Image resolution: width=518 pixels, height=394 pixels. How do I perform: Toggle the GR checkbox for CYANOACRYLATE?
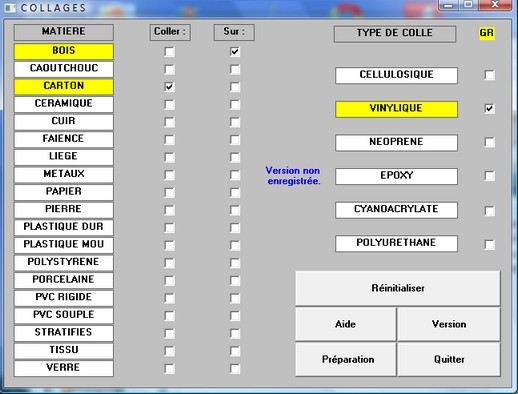click(489, 210)
